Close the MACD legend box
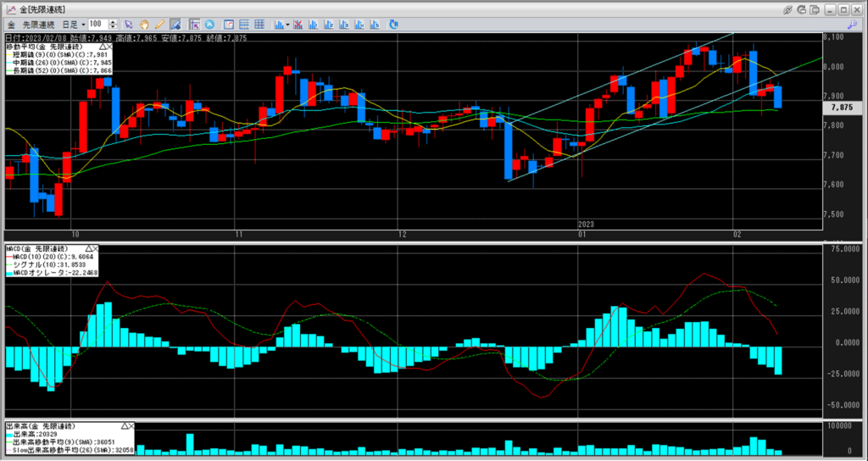 [x=94, y=248]
